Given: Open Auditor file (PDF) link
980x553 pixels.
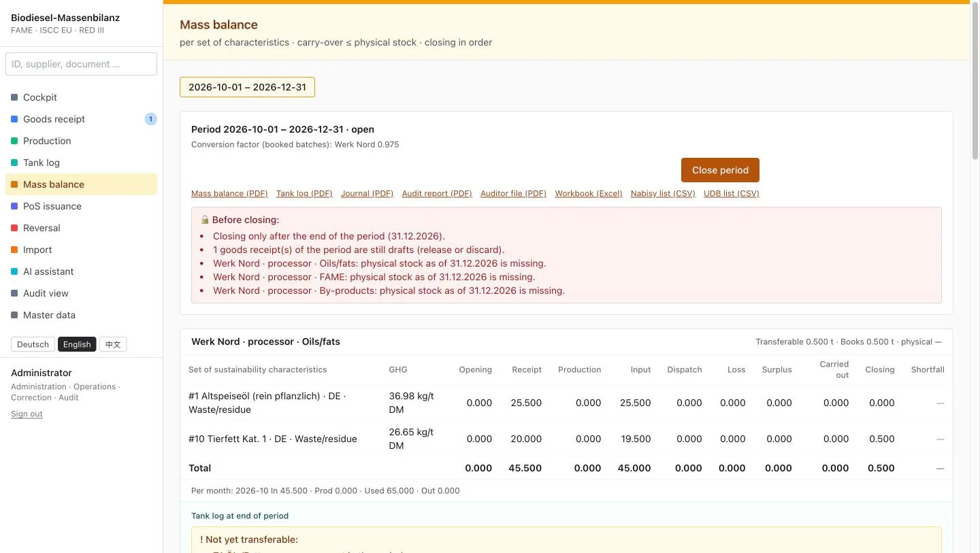Looking at the screenshot, I should pos(513,193).
